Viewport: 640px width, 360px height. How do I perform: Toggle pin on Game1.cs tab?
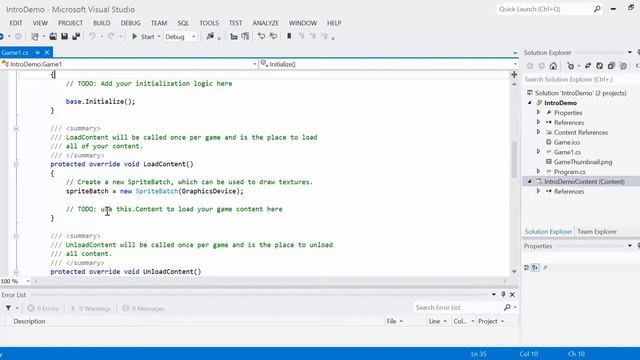[38, 53]
